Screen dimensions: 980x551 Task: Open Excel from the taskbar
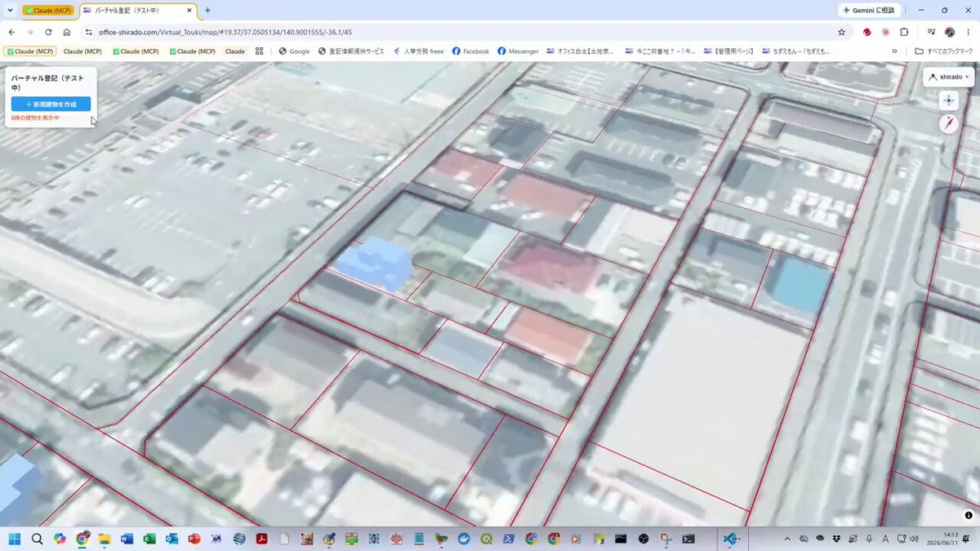[x=149, y=539]
